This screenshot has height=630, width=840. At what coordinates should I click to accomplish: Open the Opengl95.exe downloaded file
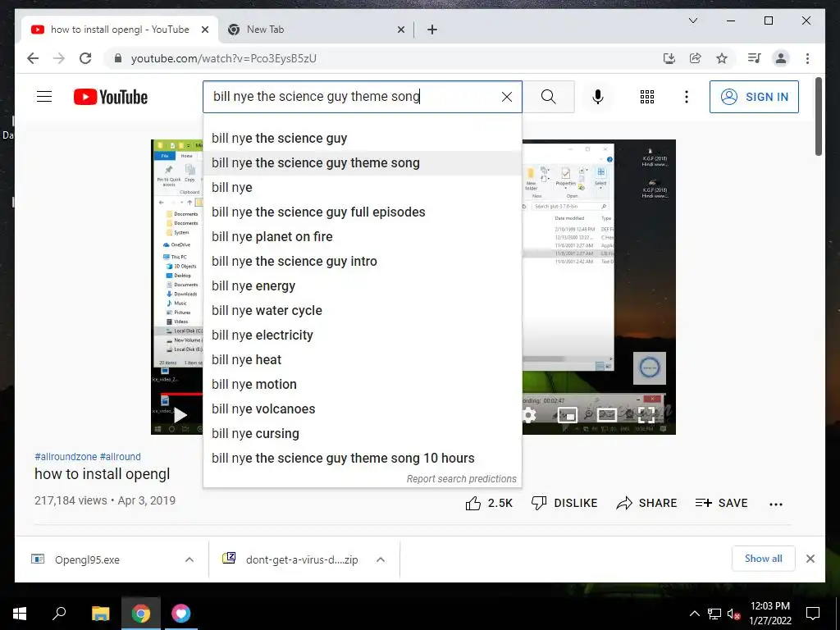87,559
